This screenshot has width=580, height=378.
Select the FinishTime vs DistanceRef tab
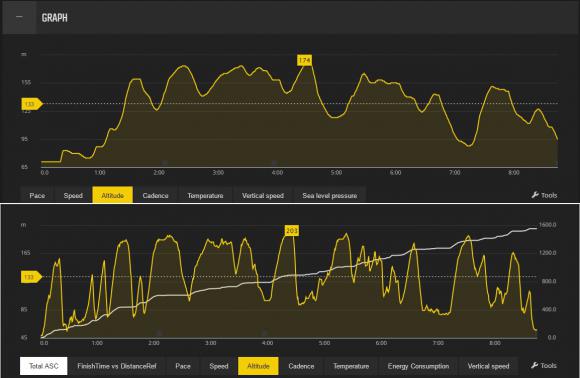coord(117,366)
